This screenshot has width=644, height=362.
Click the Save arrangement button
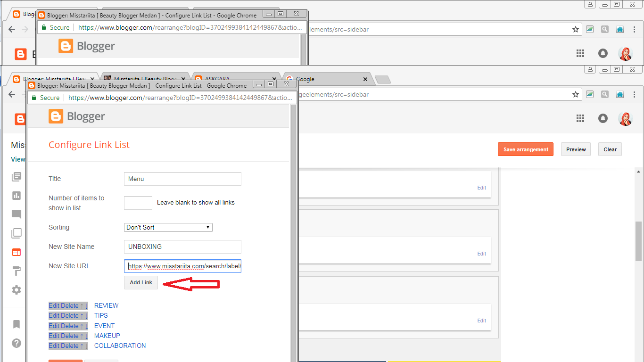[x=526, y=149]
